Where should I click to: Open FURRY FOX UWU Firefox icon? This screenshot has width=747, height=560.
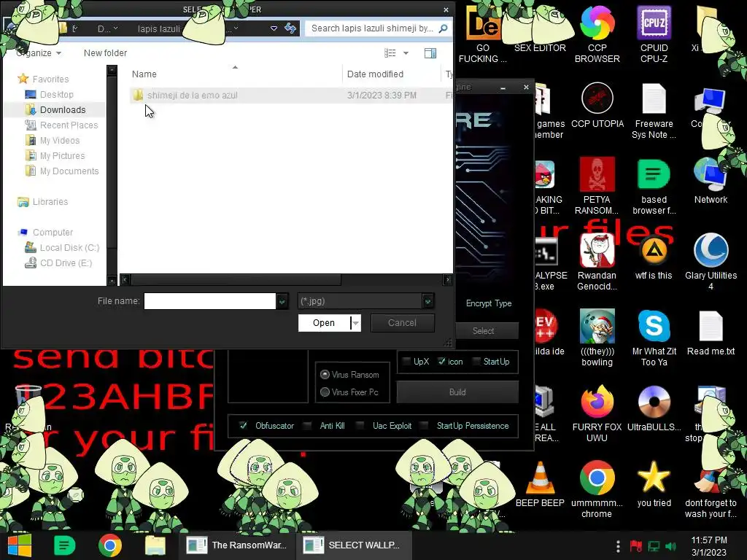click(597, 413)
